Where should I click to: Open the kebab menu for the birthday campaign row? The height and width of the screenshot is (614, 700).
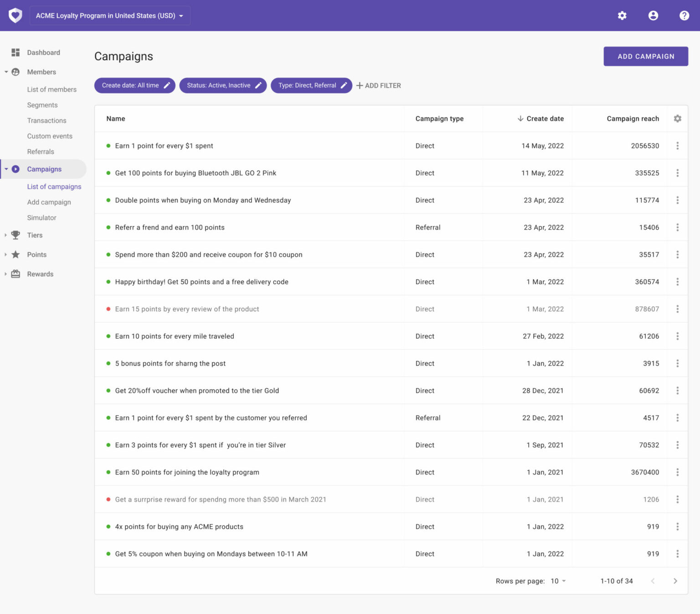677,281
